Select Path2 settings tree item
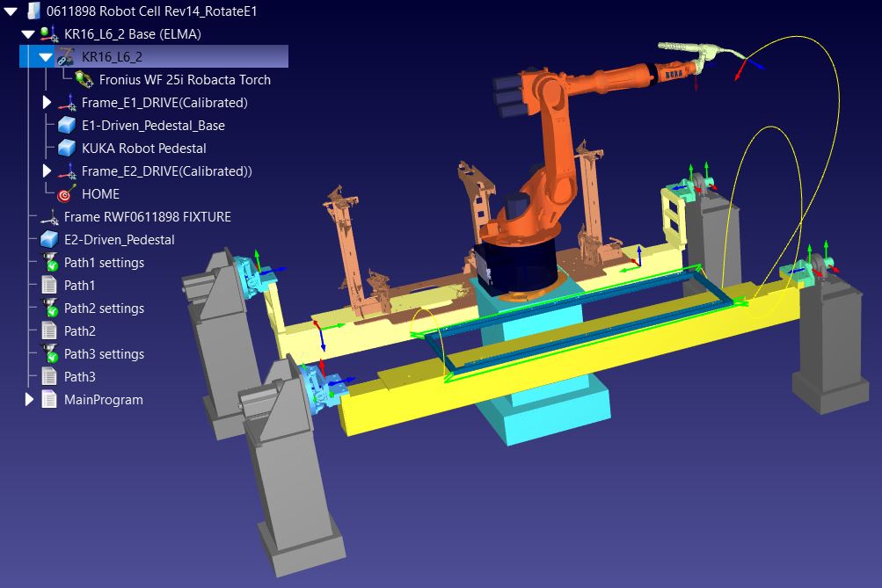The width and height of the screenshot is (882, 588). 104,309
